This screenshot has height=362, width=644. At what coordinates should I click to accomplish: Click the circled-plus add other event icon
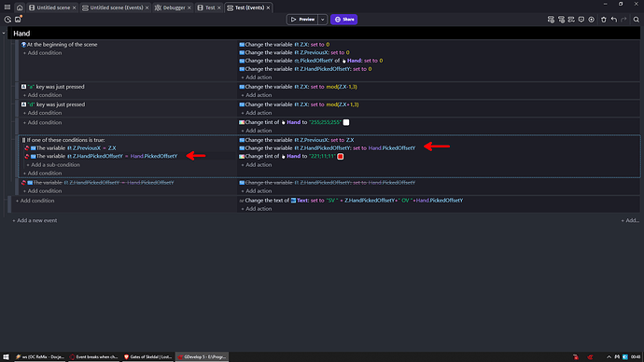(x=591, y=20)
